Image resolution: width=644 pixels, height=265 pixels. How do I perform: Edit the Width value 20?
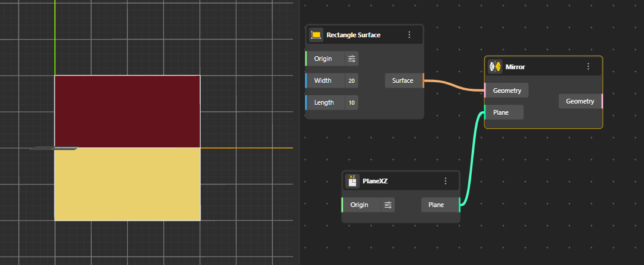[352, 81]
